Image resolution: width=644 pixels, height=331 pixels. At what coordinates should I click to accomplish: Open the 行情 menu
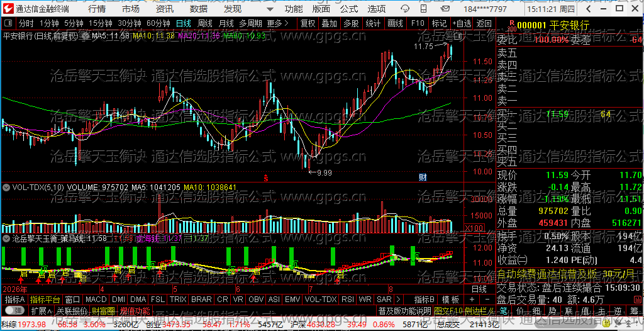pos(96,9)
